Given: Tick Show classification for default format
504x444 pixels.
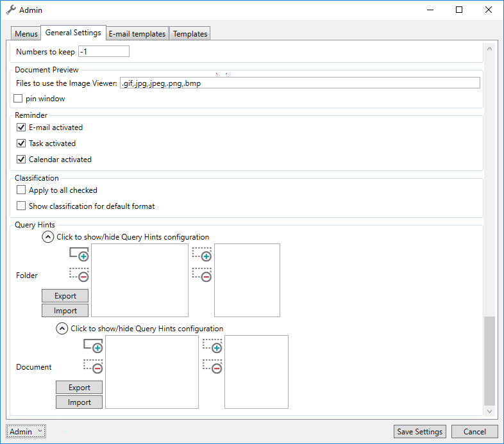Looking at the screenshot, I should [21, 206].
